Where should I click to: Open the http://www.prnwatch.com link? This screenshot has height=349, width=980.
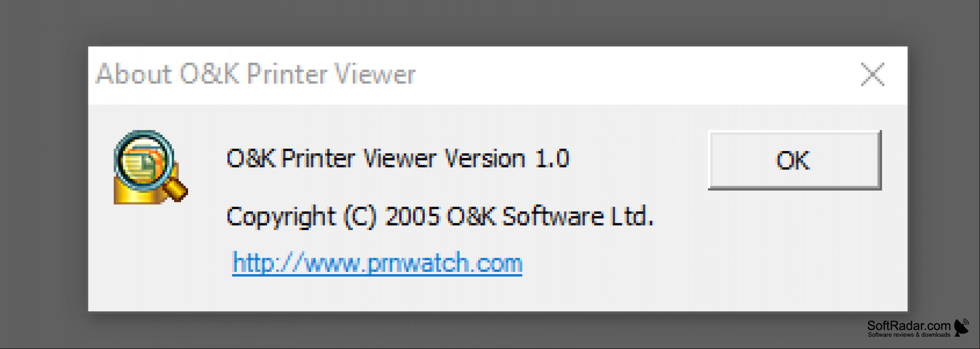point(377,263)
